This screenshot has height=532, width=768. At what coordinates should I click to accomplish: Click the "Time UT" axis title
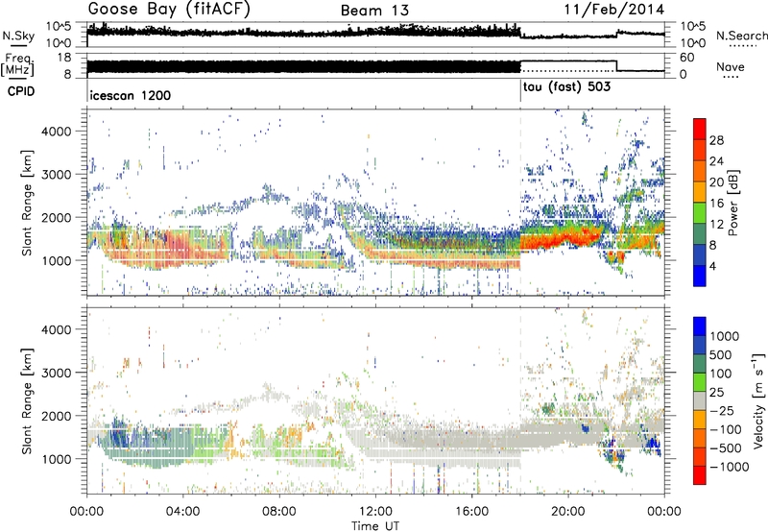pyautogui.click(x=375, y=526)
